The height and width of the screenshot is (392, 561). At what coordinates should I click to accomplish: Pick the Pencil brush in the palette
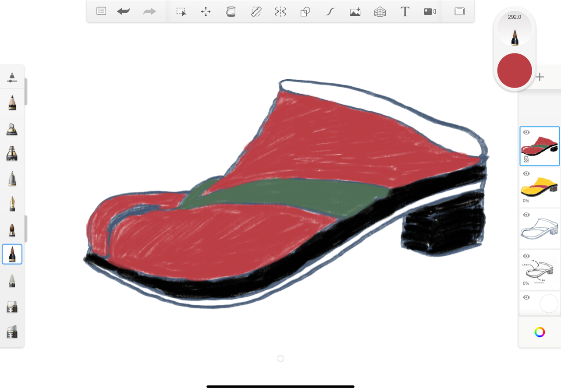click(x=12, y=103)
